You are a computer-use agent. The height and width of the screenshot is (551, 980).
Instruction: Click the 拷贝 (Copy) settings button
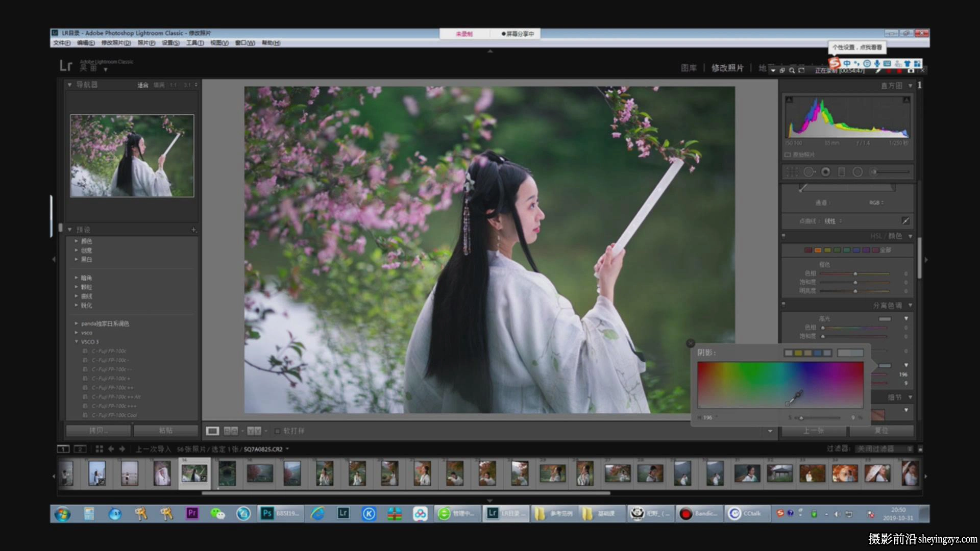click(x=98, y=431)
